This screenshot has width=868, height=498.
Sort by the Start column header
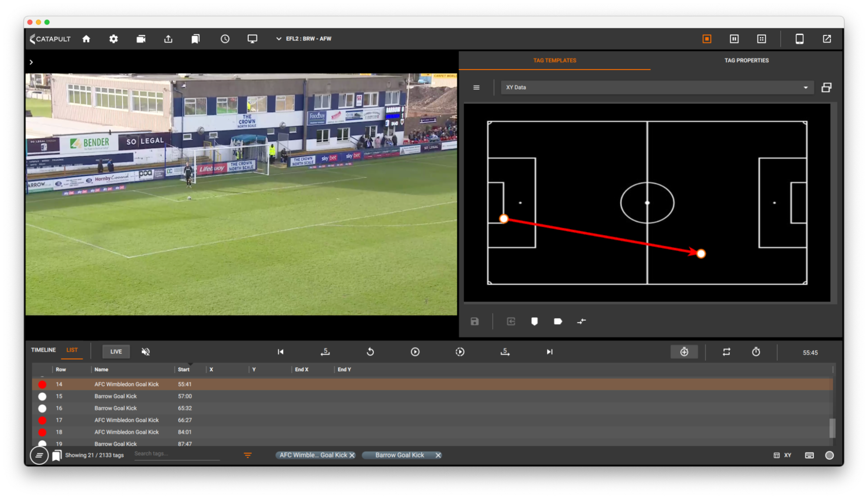(x=184, y=370)
